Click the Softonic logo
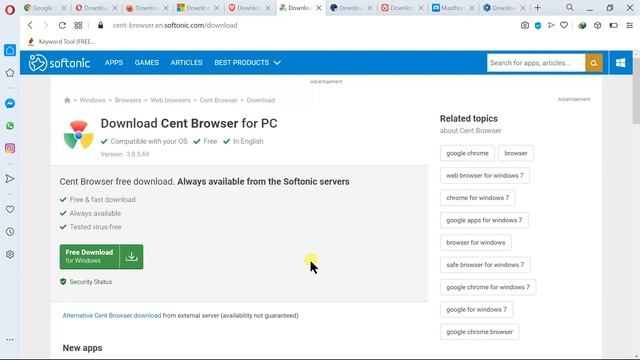The height and width of the screenshot is (360, 640). tap(59, 63)
